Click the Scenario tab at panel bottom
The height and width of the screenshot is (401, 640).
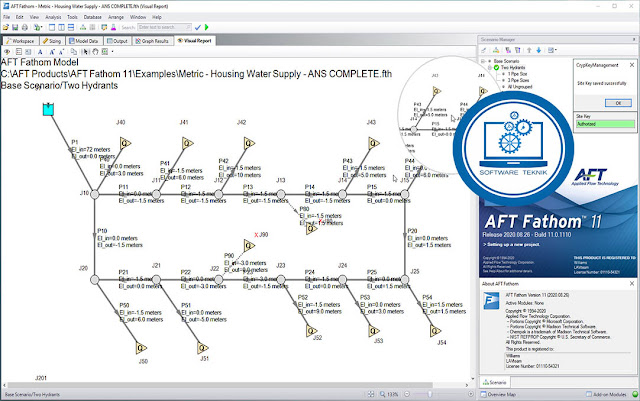(x=495, y=383)
